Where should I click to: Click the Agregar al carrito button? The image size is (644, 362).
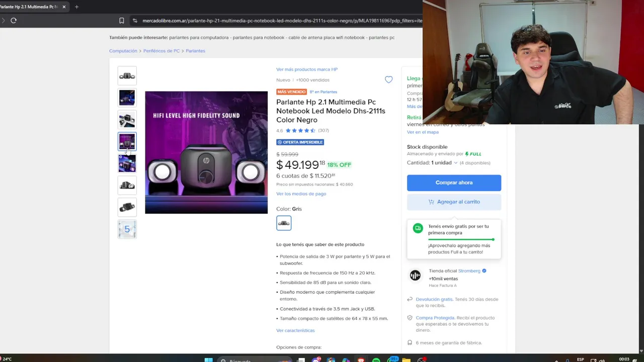click(x=454, y=202)
